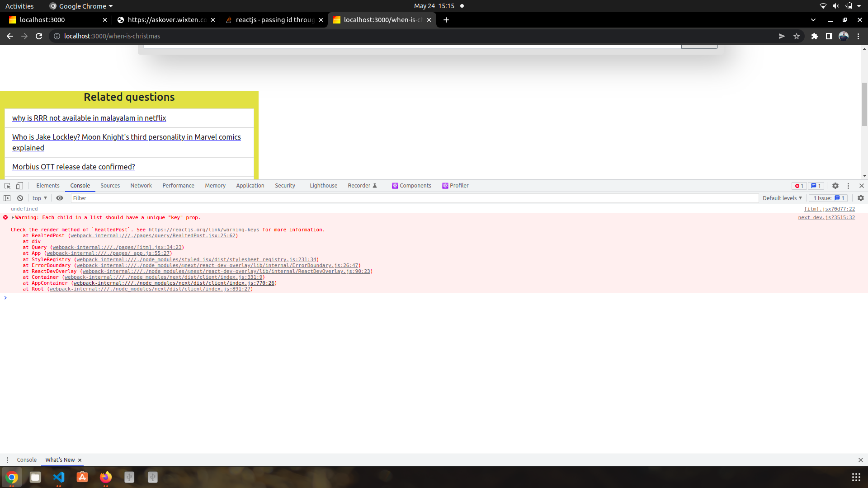The width and height of the screenshot is (868, 488).
Task: Open the Chrome profile avatar
Action: [844, 36]
